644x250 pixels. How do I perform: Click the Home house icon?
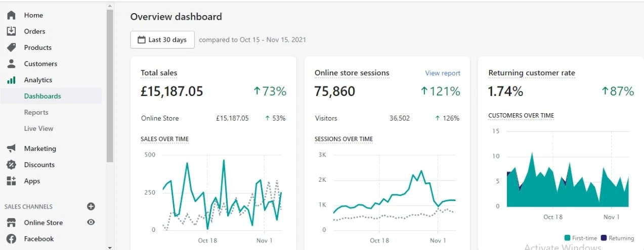click(11, 15)
